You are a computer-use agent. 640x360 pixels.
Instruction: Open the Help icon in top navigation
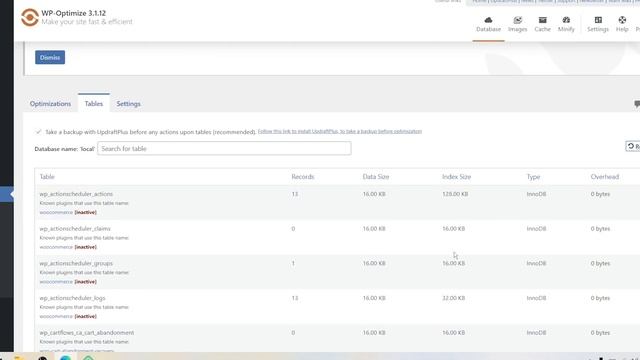click(622, 24)
